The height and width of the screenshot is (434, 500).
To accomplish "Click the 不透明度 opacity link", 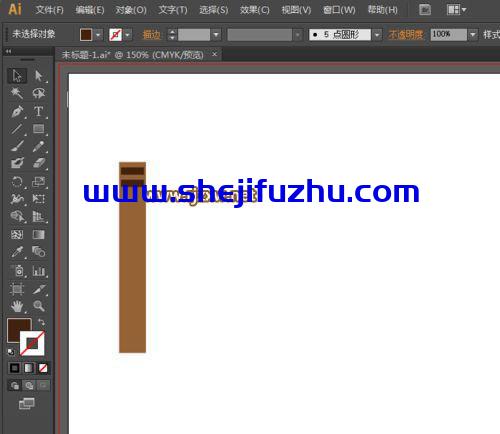I will [x=406, y=34].
